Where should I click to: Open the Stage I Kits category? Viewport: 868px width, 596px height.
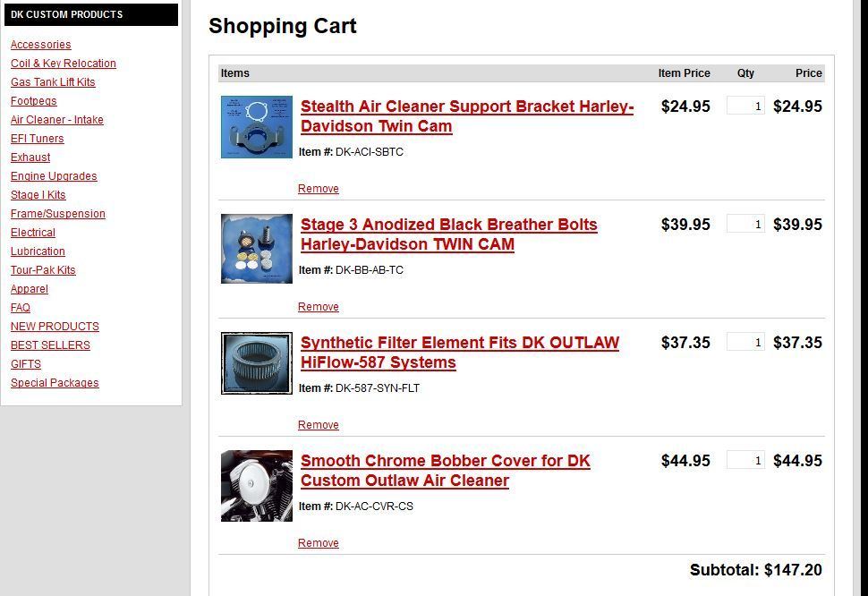(x=38, y=195)
